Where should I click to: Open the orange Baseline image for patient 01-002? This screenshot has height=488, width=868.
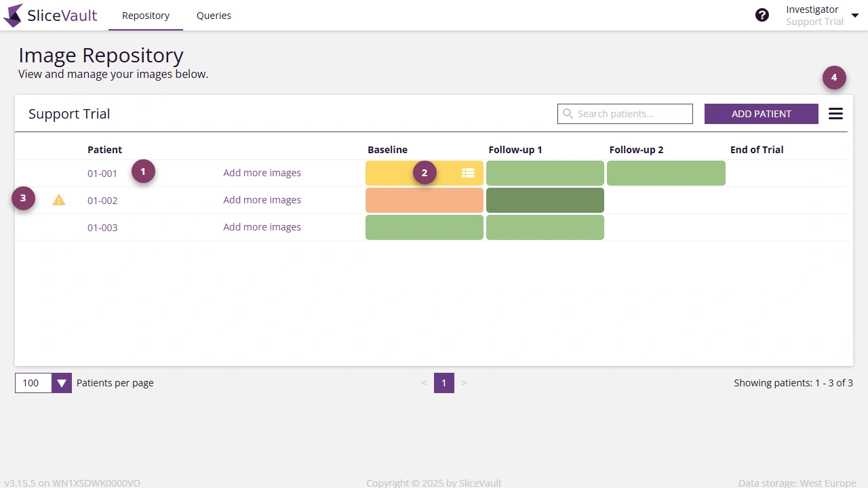[x=425, y=200]
